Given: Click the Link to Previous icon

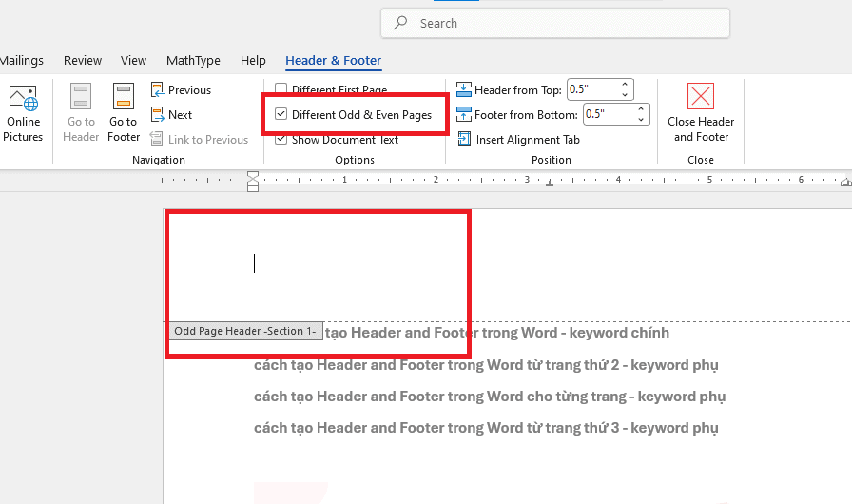Looking at the screenshot, I should pyautogui.click(x=157, y=139).
